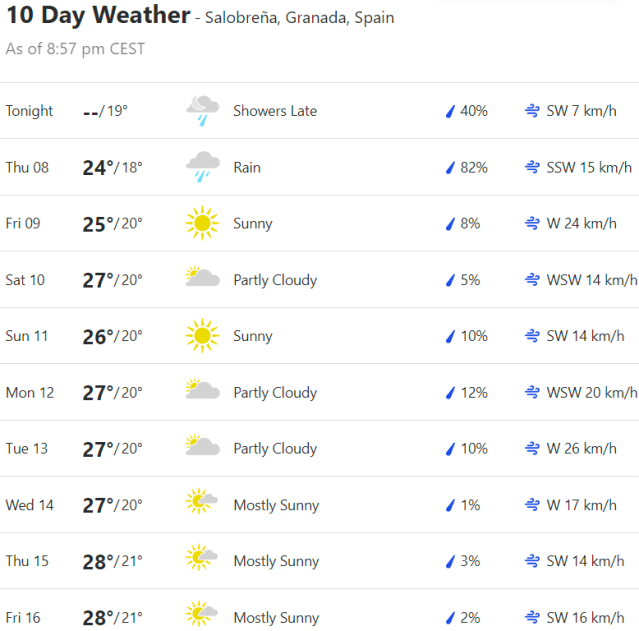
Task: Select the Thu 15 day label
Action: [27, 561]
